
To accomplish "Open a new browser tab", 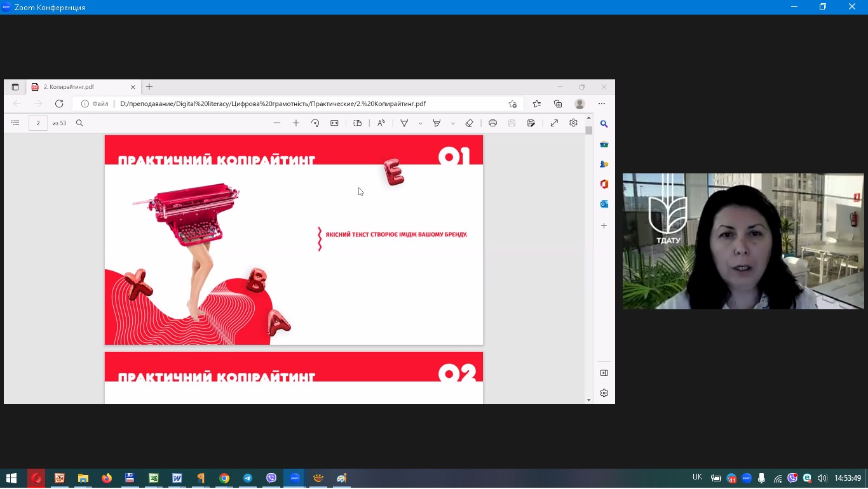I will (x=149, y=87).
